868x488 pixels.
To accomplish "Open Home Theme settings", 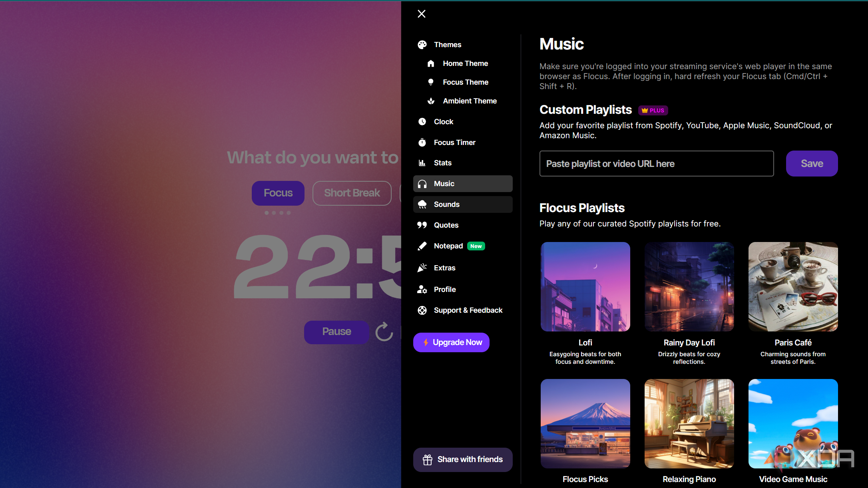I will pos(465,63).
